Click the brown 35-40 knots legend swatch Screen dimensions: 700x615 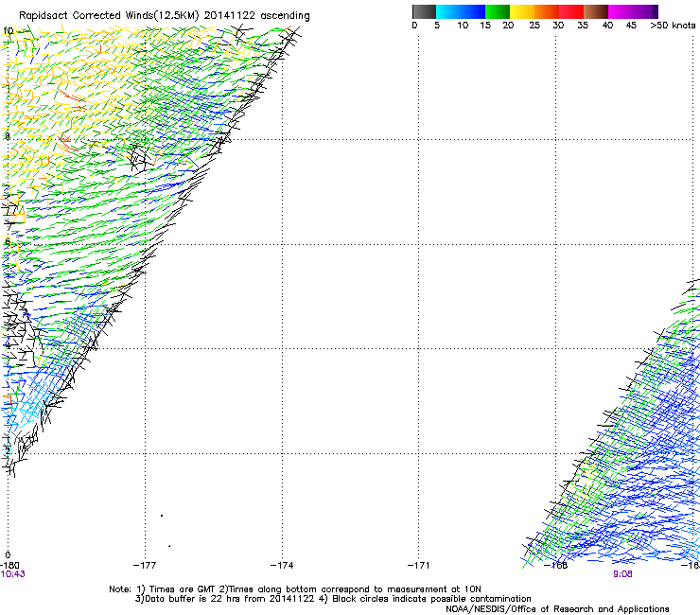(596, 11)
